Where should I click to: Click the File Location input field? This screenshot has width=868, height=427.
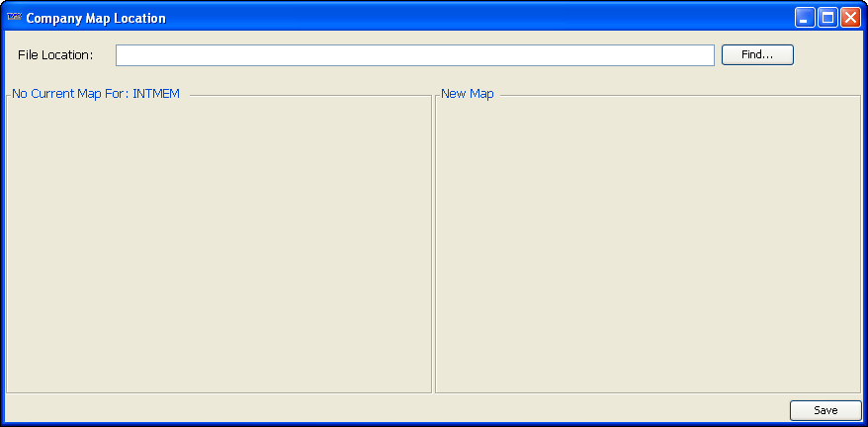click(414, 55)
